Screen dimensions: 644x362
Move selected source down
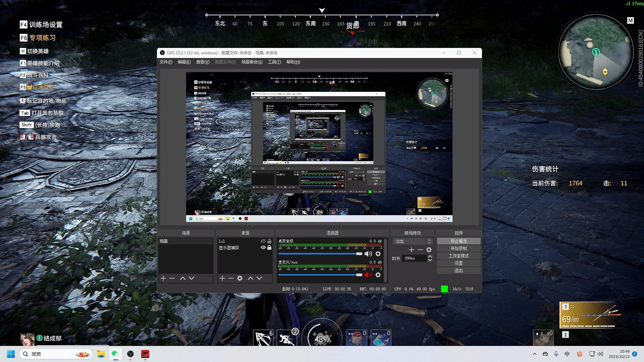(259, 278)
